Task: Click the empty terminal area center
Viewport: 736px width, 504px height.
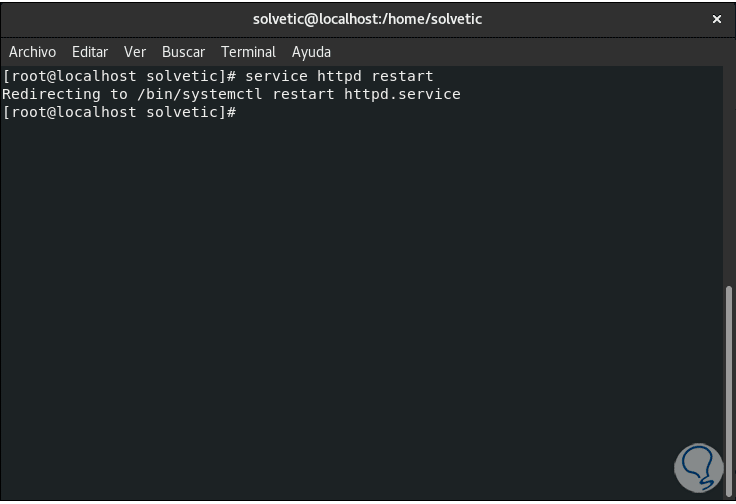Action: [360, 300]
